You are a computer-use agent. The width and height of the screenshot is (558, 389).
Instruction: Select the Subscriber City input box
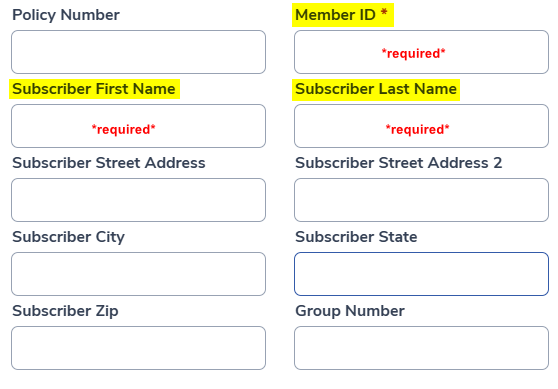click(x=138, y=274)
